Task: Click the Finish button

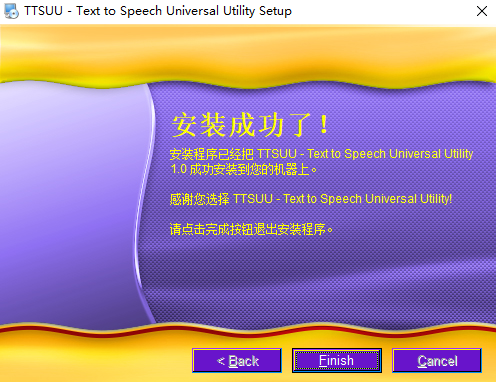Action: pos(337,360)
